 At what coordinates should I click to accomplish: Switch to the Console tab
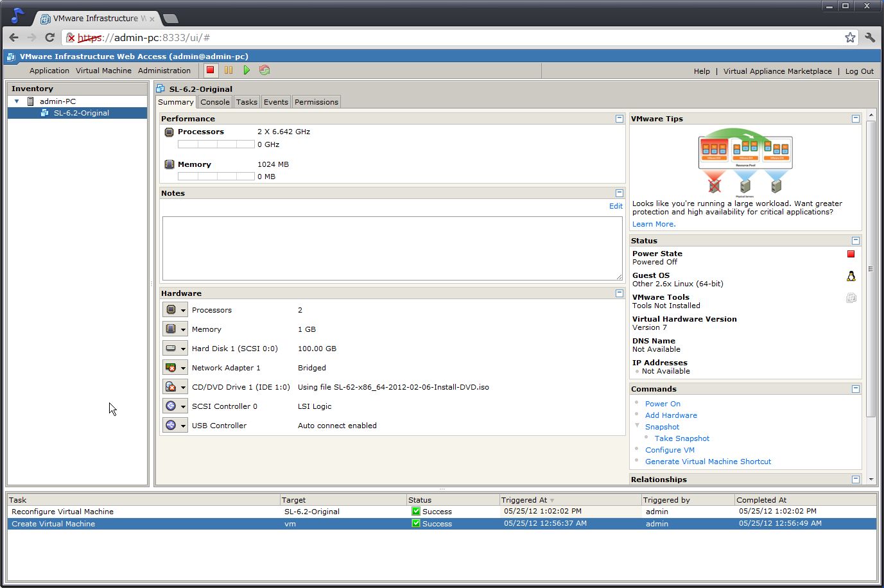point(215,102)
